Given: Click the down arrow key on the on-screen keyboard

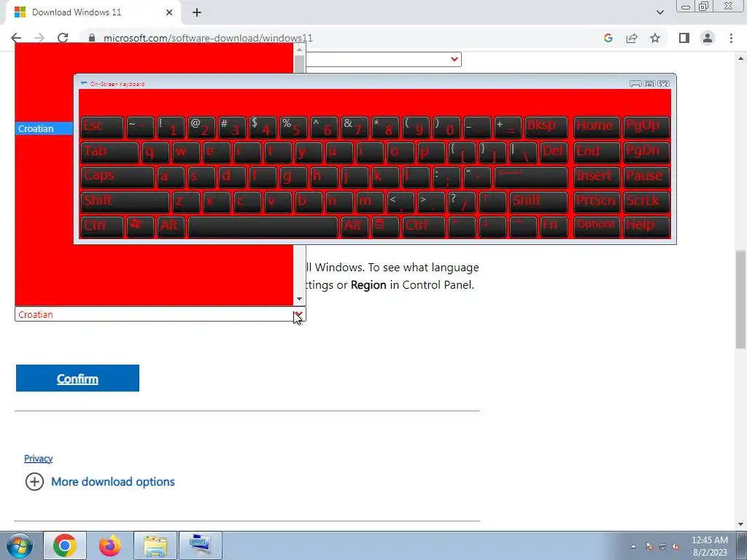Looking at the screenshot, I should tap(492, 226).
